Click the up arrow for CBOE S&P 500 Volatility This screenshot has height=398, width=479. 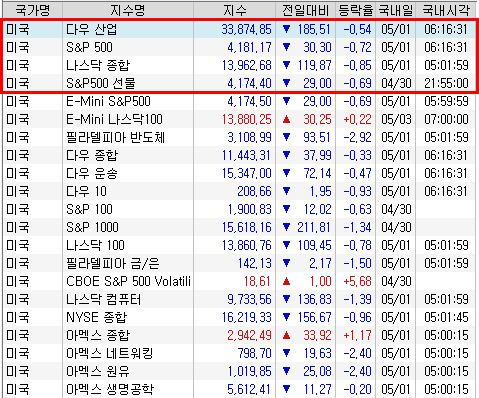tap(286, 281)
